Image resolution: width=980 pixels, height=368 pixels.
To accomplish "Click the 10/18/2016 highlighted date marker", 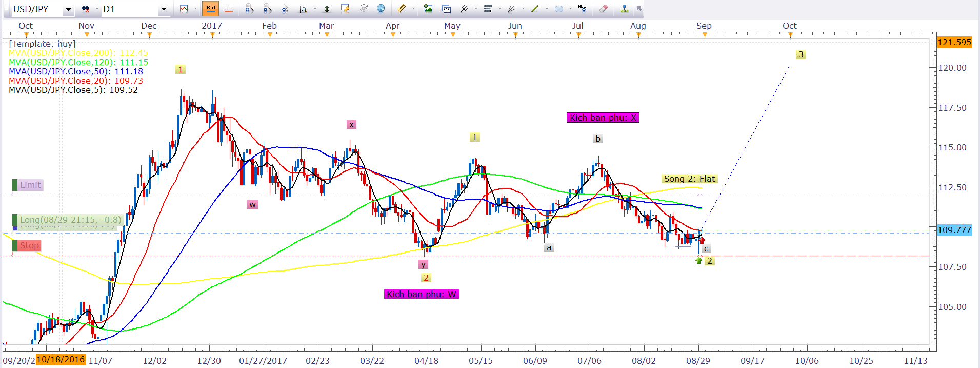I will point(61,359).
